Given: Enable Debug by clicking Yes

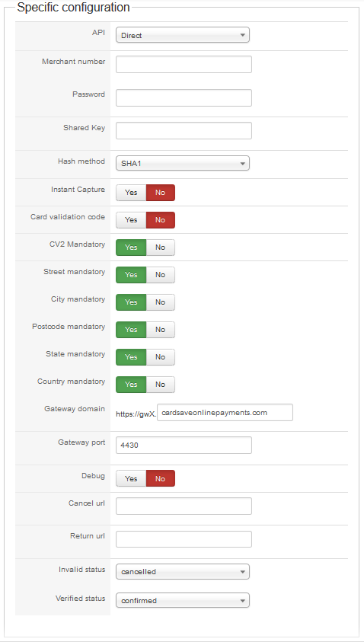Looking at the screenshot, I should click(131, 478).
